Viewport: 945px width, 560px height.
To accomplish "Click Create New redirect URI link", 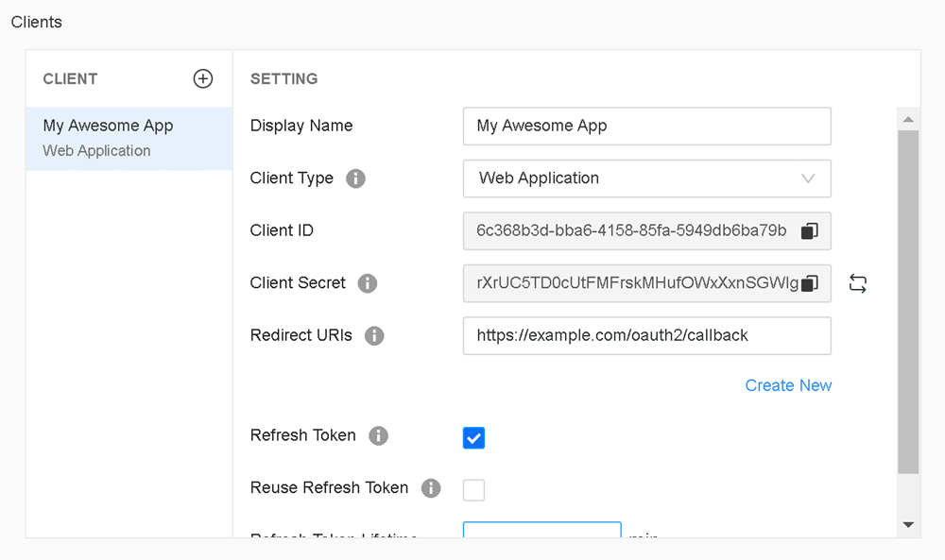I will coord(788,385).
